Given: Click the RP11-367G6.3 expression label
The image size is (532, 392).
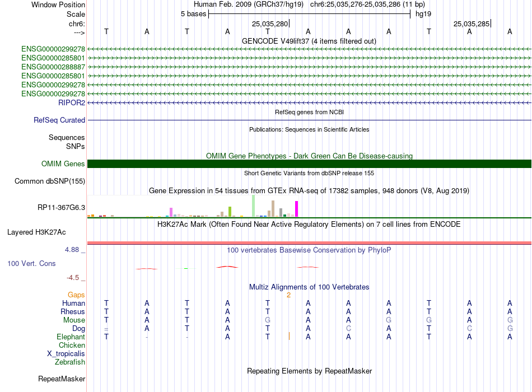Looking at the screenshot, I should 62,207.
